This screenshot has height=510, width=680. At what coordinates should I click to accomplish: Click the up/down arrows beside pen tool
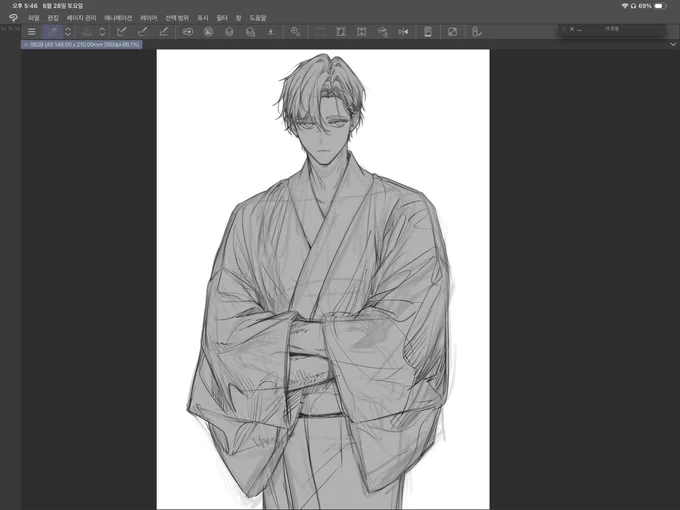(68, 32)
